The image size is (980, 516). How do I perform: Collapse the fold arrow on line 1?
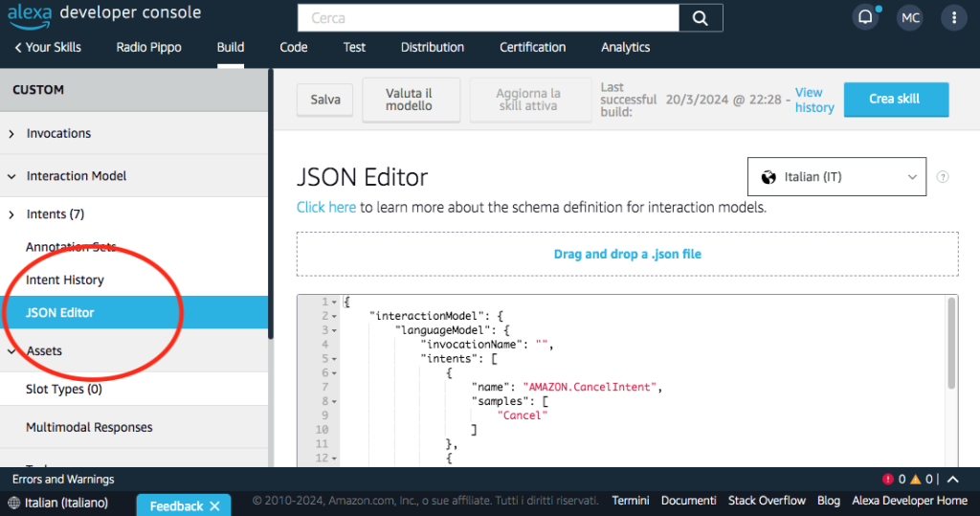click(334, 302)
